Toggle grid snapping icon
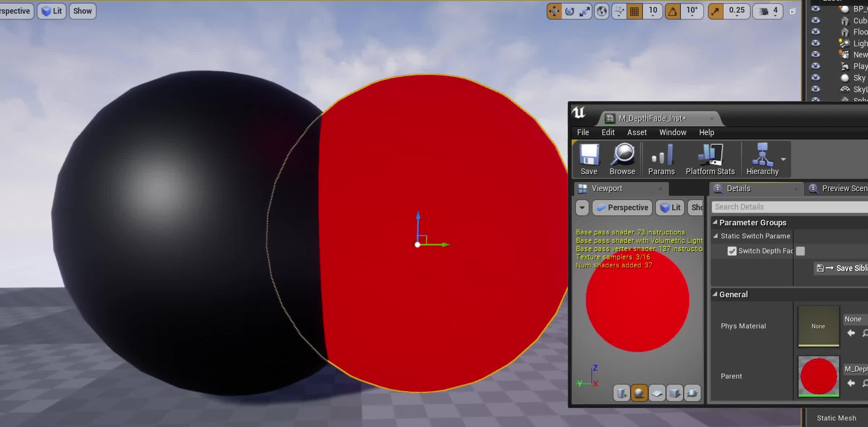This screenshot has width=868, height=427. coord(635,11)
